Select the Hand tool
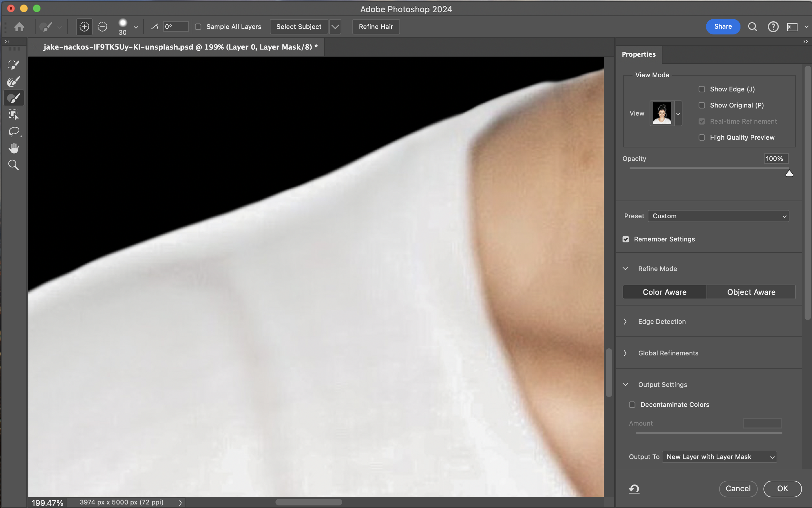 (x=14, y=148)
